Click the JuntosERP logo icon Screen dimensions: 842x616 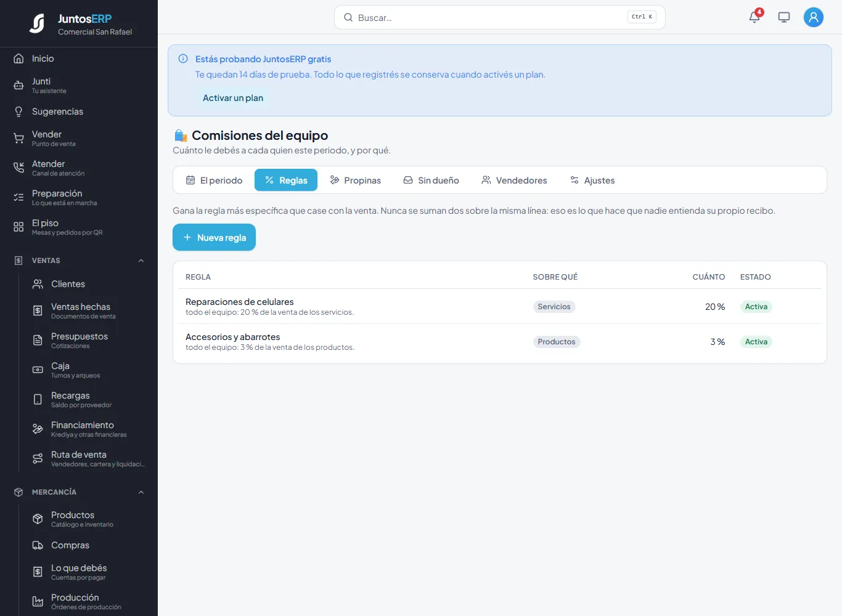(x=37, y=23)
